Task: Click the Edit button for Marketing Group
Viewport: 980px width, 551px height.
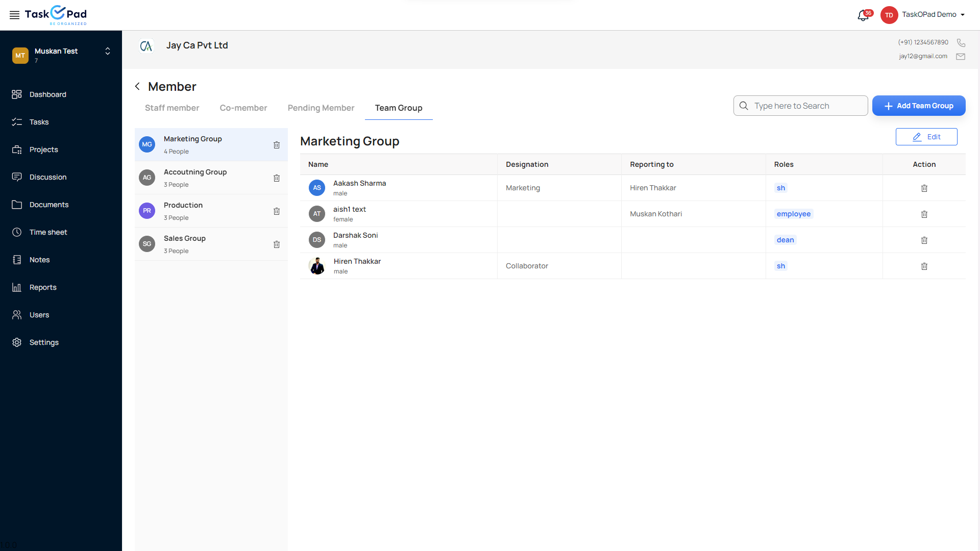Action: pyautogui.click(x=926, y=137)
